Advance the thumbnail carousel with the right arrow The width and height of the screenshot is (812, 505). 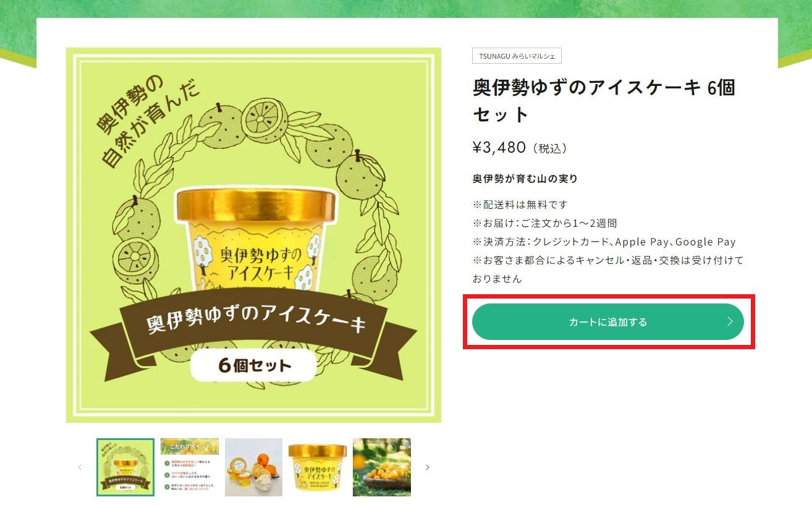[427, 467]
